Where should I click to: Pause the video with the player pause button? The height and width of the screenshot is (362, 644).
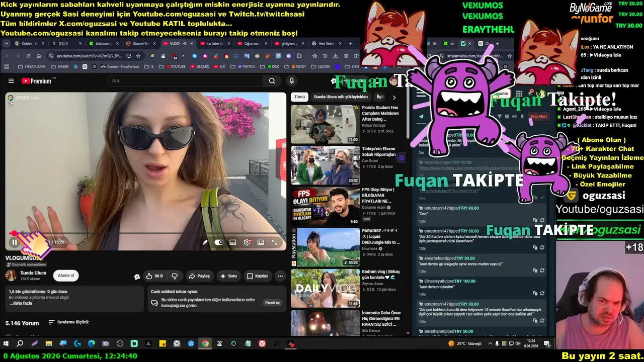pyautogui.click(x=15, y=242)
